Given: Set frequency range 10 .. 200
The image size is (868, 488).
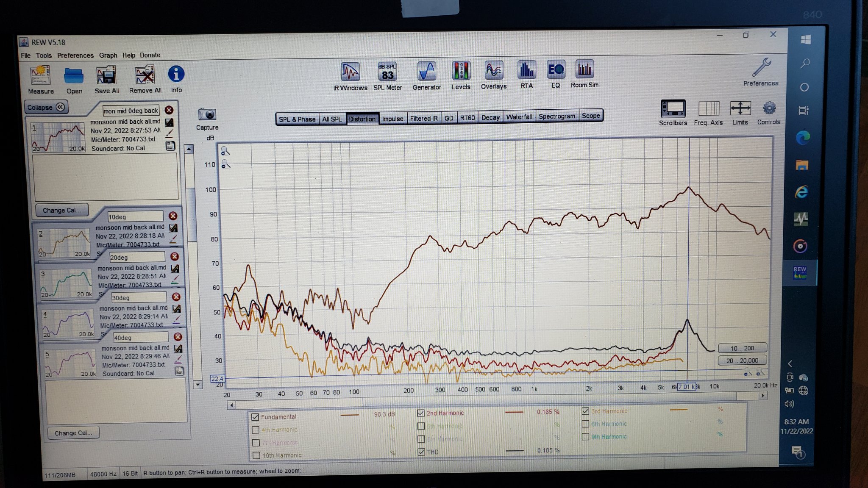Looking at the screenshot, I should [x=742, y=348].
